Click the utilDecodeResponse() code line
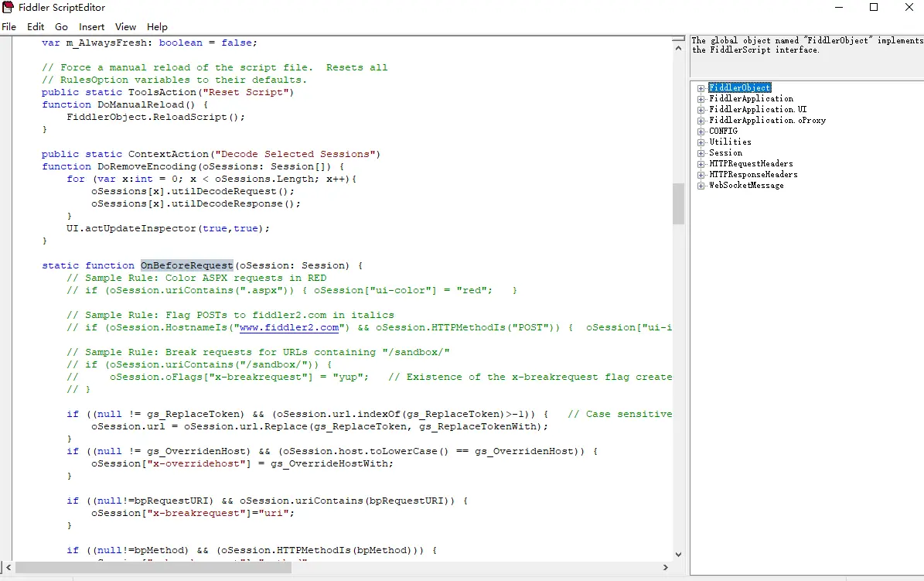The height and width of the screenshot is (581, 924). 196,203
